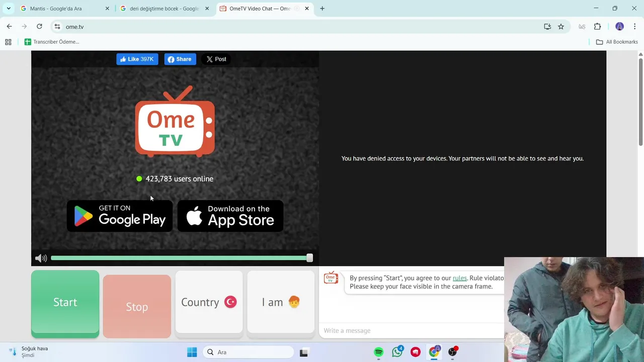The width and height of the screenshot is (644, 362).
Task: Open the Windows Start menu
Action: (192, 352)
